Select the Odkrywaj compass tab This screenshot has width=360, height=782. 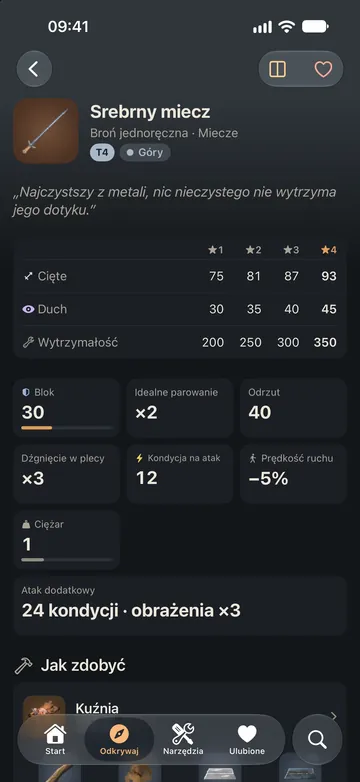pos(119,740)
